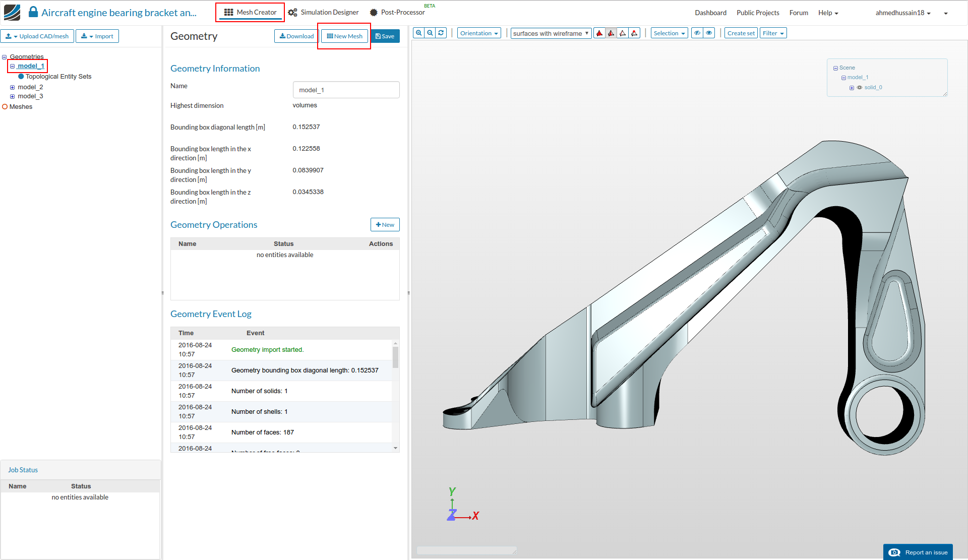968x560 pixels.
Task: Click the geometry Name input field
Action: (346, 90)
